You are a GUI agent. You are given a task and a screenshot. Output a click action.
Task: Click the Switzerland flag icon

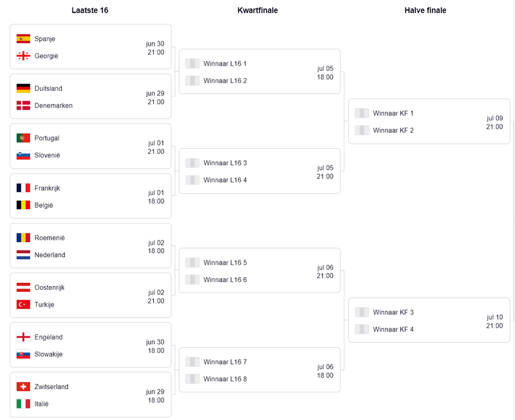click(x=23, y=387)
